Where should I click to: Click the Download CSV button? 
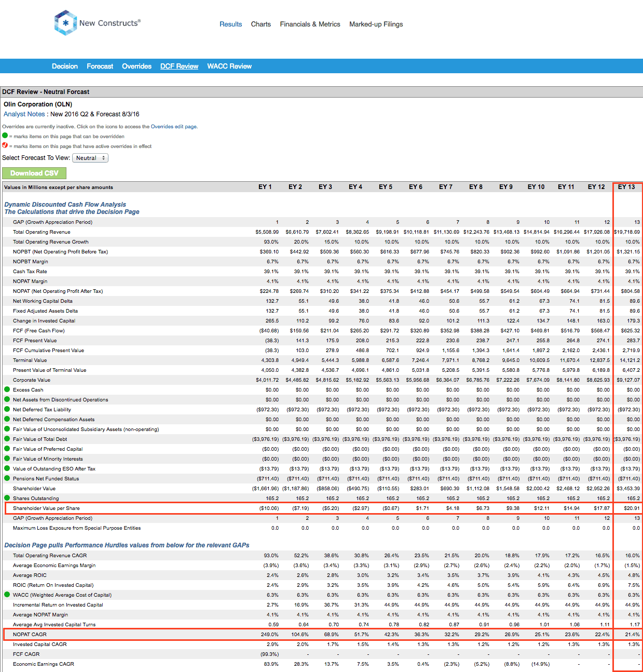tap(34, 173)
